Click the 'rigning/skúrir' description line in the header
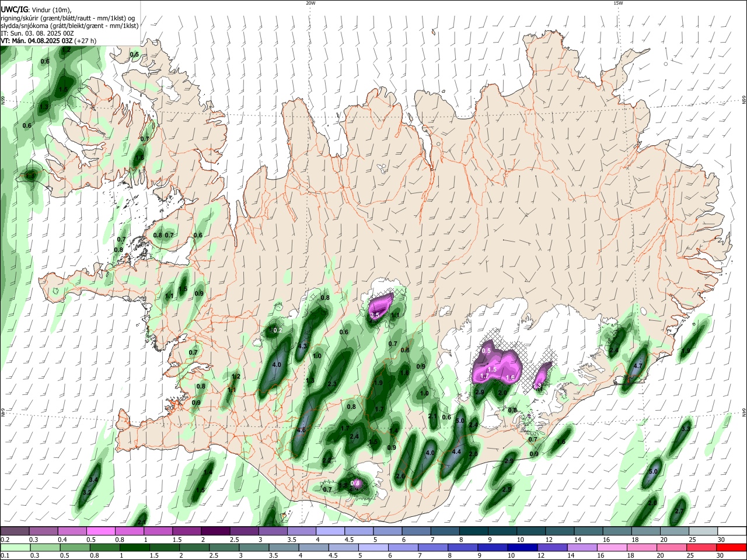The image size is (747, 560). click(x=68, y=18)
